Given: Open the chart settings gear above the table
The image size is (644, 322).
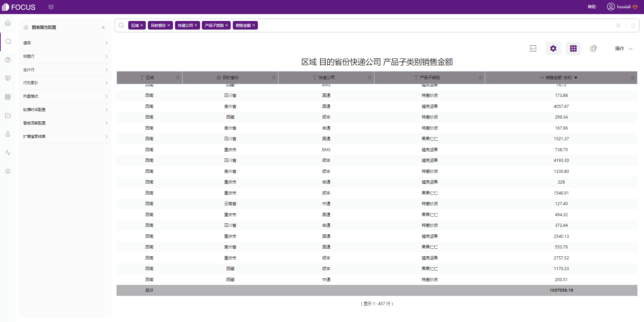Looking at the screenshot, I should tap(553, 48).
